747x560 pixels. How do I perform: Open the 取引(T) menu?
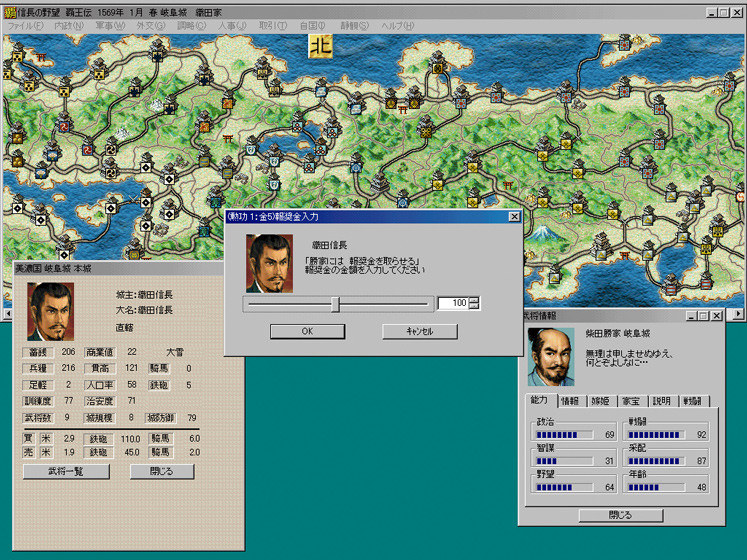[273, 26]
